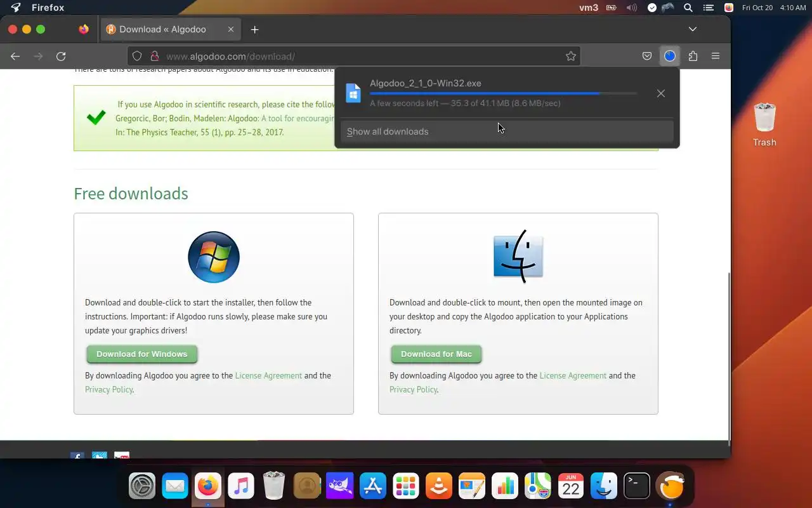Close the Download « Algodoo tab
Screen dimensions: 812x508
[231, 29]
